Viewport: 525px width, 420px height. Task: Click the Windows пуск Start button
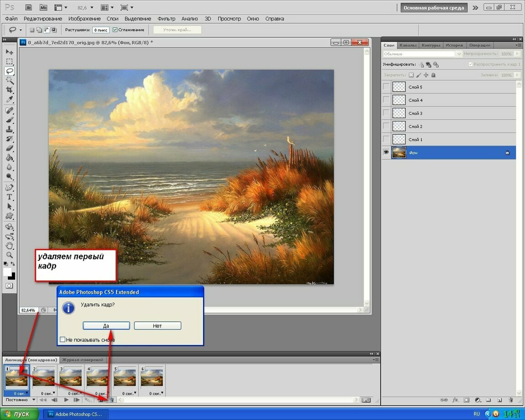pyautogui.click(x=20, y=414)
